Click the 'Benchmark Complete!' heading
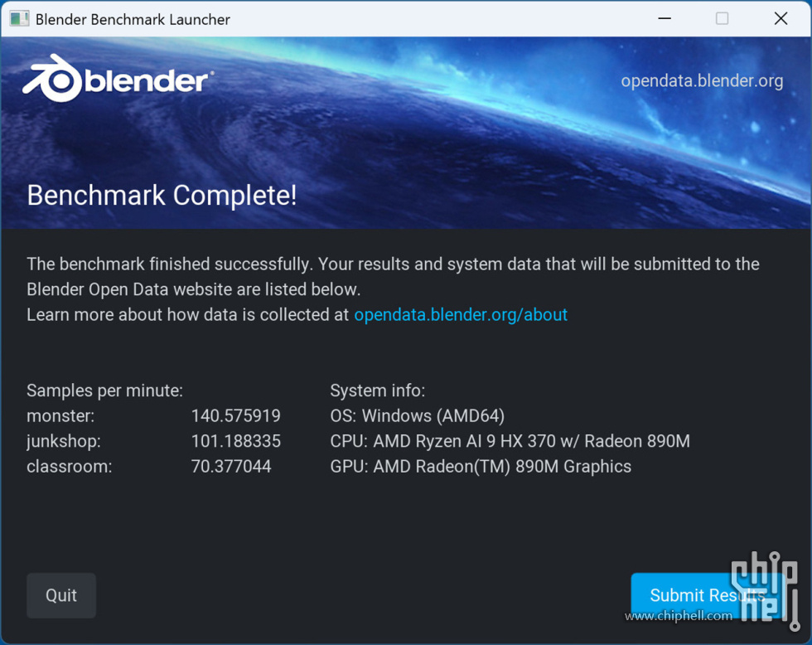This screenshot has height=645, width=812. tap(162, 196)
